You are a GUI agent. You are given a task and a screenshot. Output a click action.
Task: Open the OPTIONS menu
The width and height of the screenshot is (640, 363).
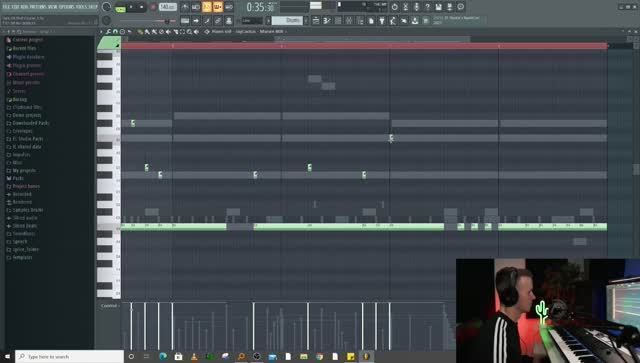click(x=67, y=7)
